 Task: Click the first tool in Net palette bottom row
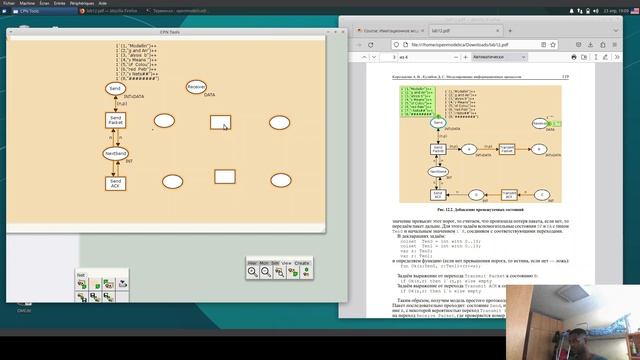[82, 297]
